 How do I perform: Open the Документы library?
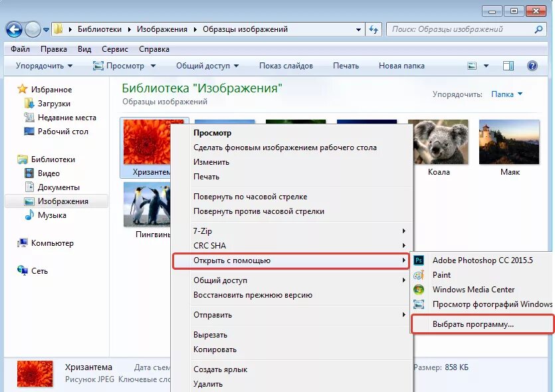tap(52, 187)
